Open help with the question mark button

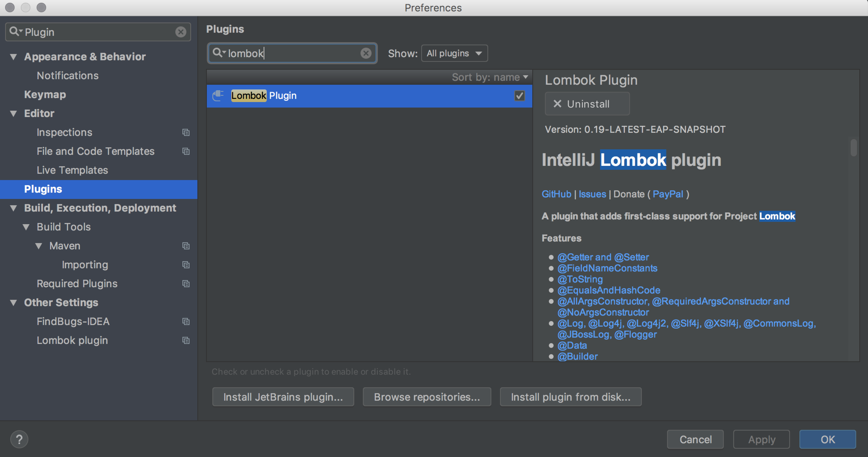(x=19, y=439)
